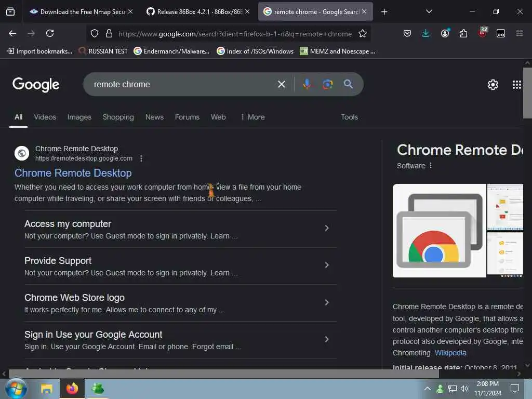Open the RUSSIAN TEST bookmark

103,51
